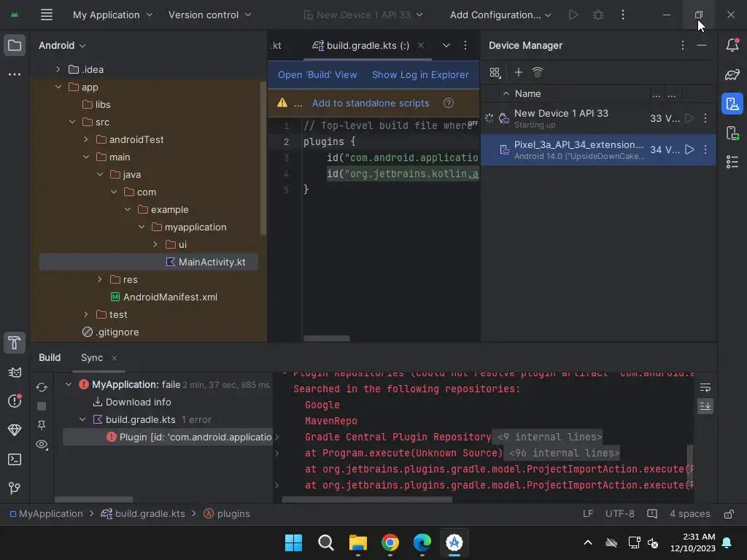Stop the build with the stop icon
Viewport: 747px width, 560px height.
pyautogui.click(x=42, y=406)
